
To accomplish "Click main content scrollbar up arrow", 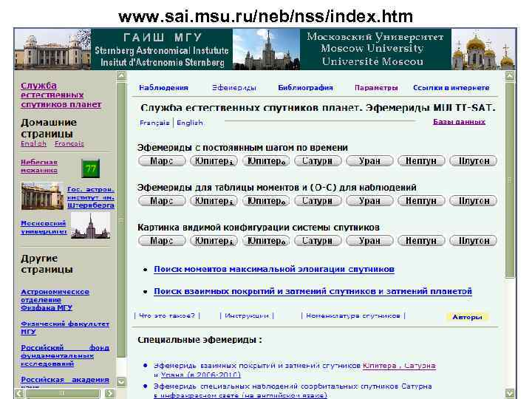I will pos(510,76).
